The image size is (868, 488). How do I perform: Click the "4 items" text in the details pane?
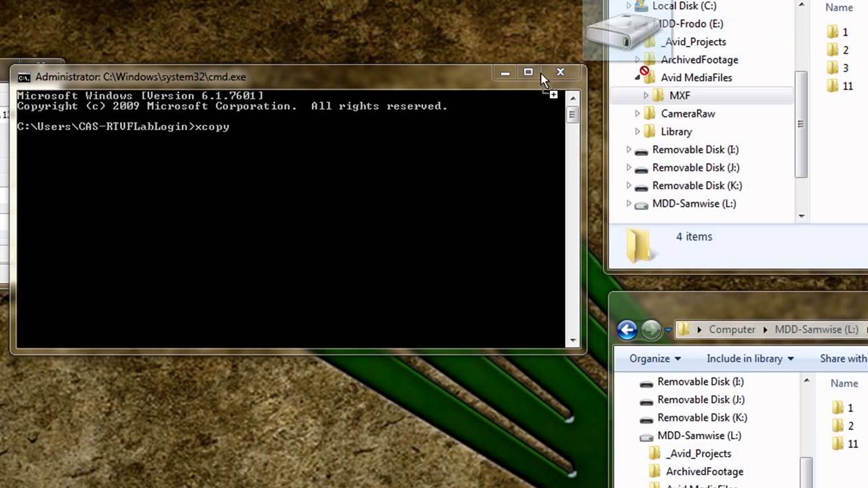694,237
